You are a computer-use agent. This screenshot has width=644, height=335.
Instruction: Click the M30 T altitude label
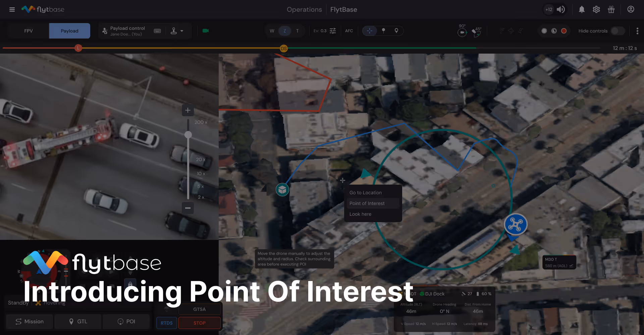click(559, 262)
